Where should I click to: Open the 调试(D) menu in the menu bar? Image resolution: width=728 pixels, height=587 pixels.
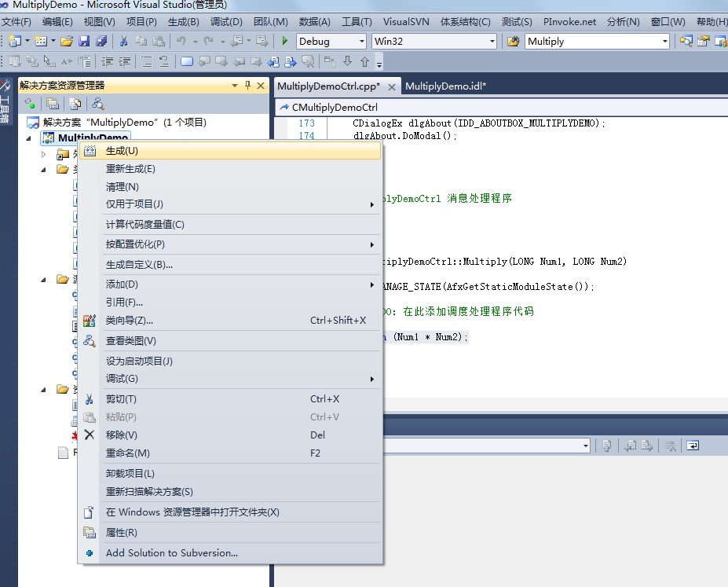(226, 22)
